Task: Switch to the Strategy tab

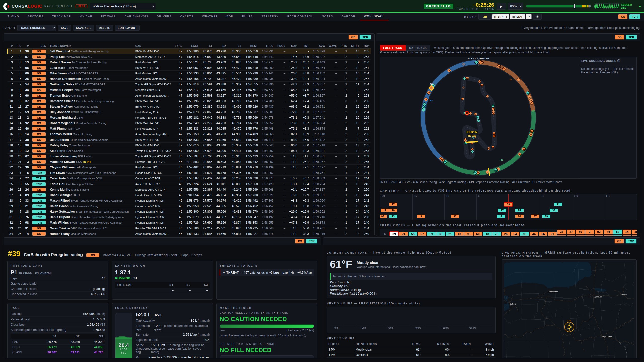Action: (270, 16)
